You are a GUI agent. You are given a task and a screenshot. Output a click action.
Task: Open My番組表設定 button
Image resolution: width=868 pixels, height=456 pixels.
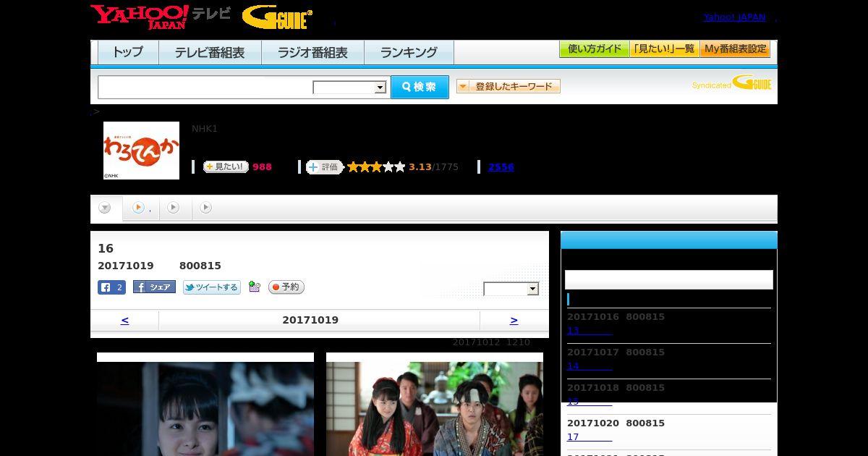pos(735,49)
